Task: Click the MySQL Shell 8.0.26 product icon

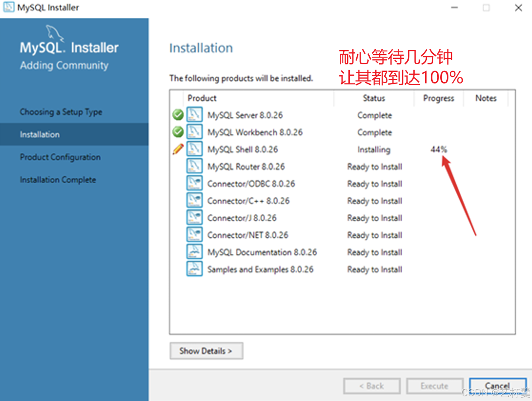Action: click(x=194, y=149)
